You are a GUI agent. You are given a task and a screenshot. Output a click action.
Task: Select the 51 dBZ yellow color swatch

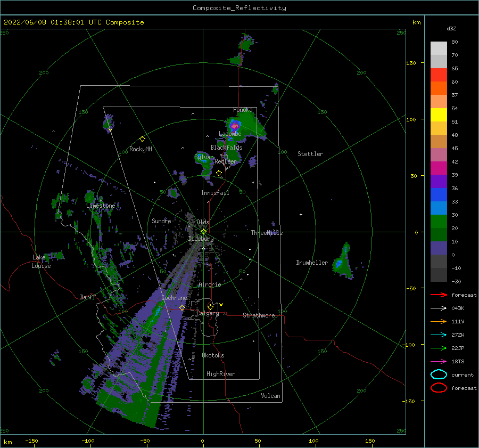point(439,115)
